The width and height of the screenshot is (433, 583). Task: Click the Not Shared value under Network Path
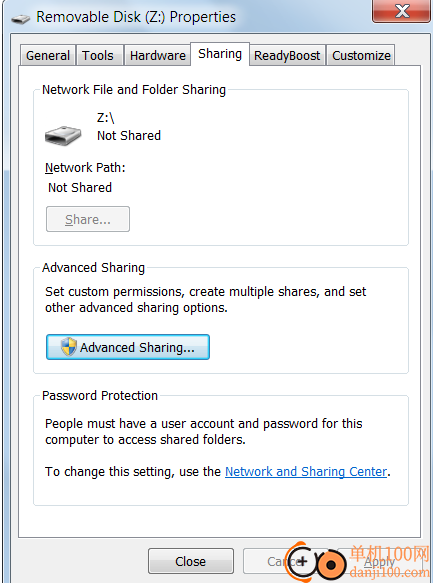tap(80, 187)
